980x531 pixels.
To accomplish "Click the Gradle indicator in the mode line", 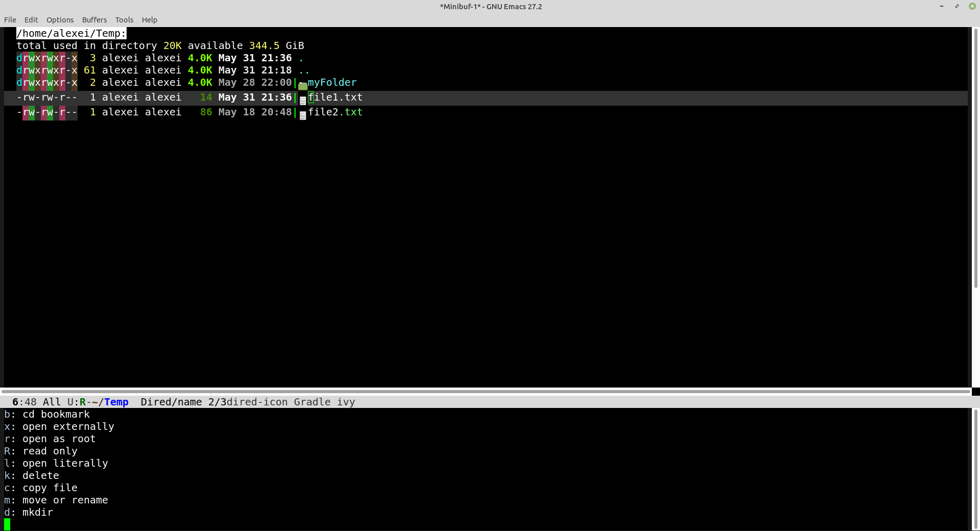I will [311, 402].
